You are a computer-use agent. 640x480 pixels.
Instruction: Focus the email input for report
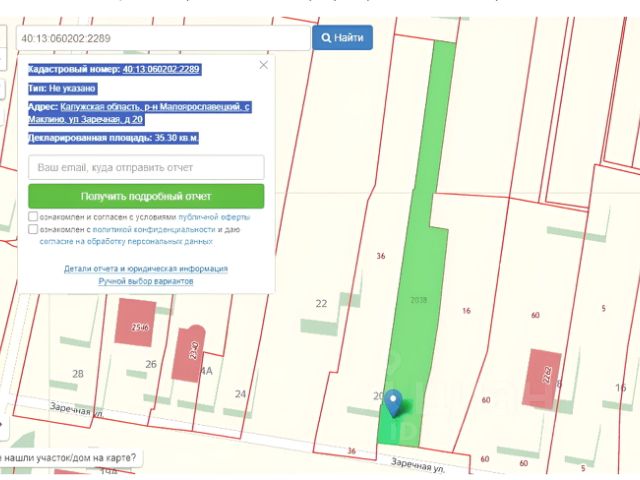click(x=146, y=167)
